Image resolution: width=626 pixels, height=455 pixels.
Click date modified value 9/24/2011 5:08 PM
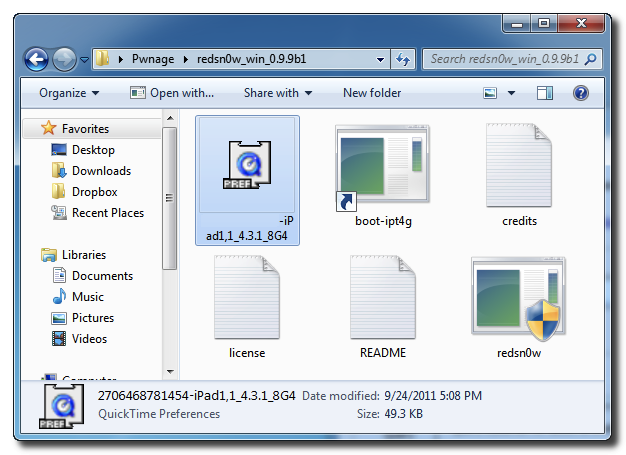tap(433, 396)
